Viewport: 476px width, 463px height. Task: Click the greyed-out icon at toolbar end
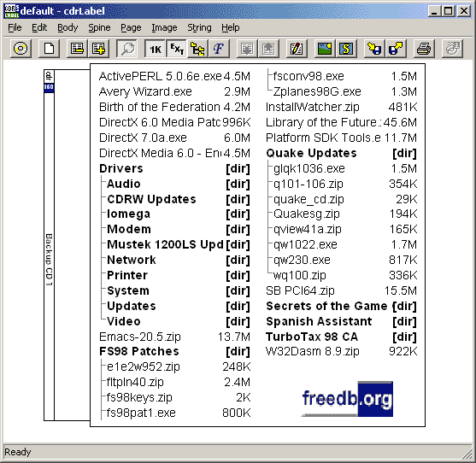[x=452, y=49]
